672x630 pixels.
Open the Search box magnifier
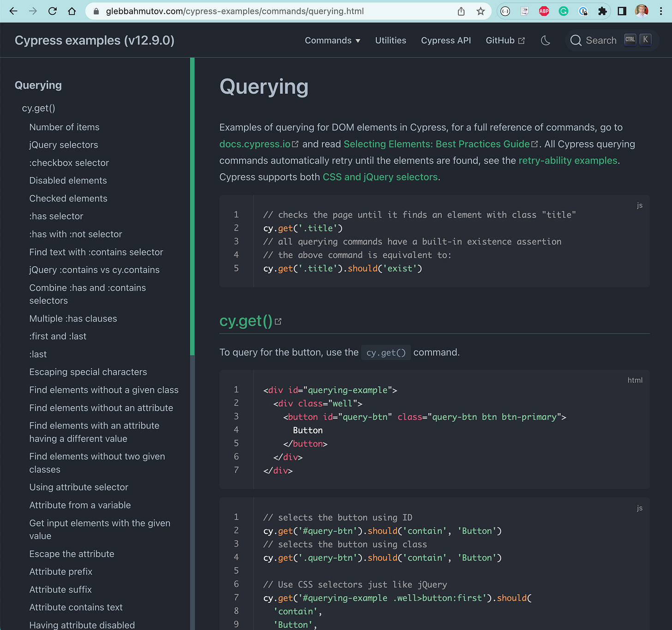click(x=576, y=41)
